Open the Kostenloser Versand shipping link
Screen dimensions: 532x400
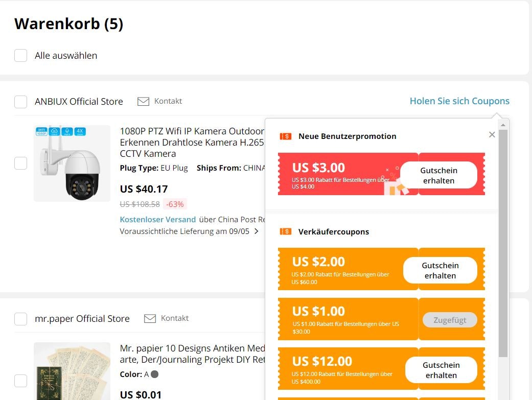click(157, 219)
